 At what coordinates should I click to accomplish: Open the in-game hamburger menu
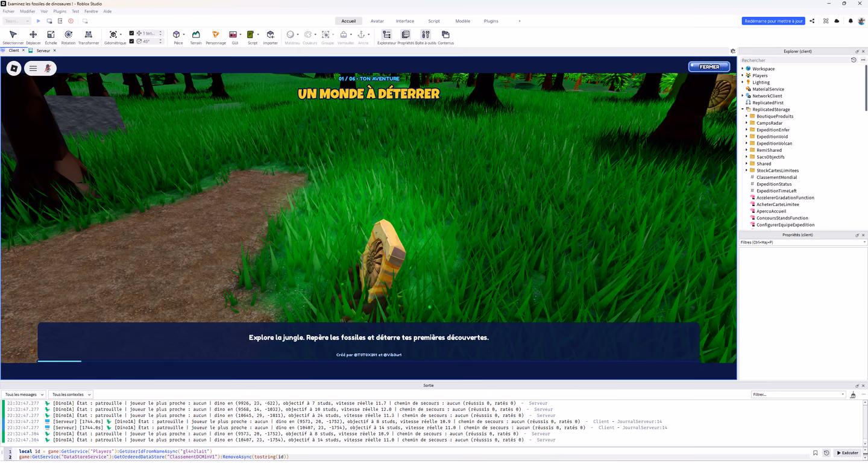click(x=33, y=69)
